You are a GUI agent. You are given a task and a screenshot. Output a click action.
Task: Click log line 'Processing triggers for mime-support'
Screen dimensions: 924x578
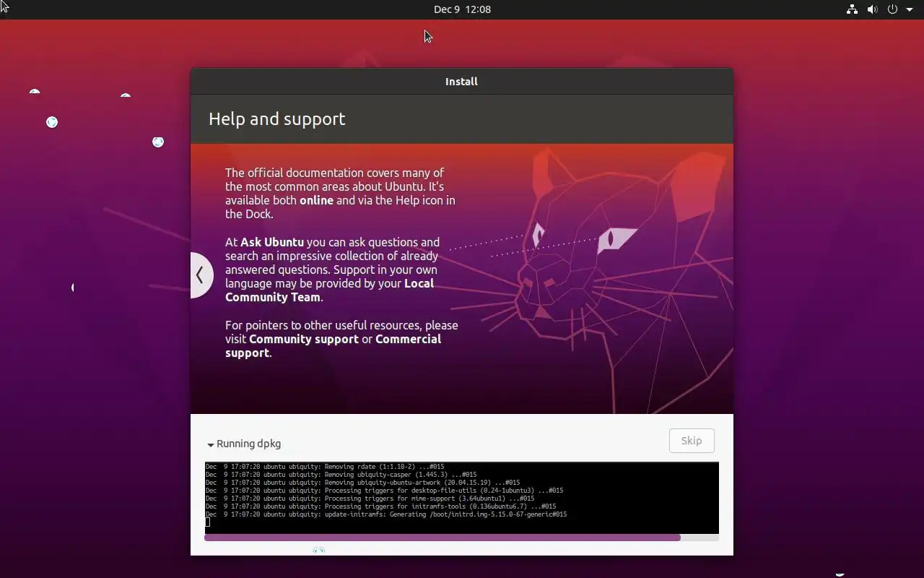coord(370,499)
